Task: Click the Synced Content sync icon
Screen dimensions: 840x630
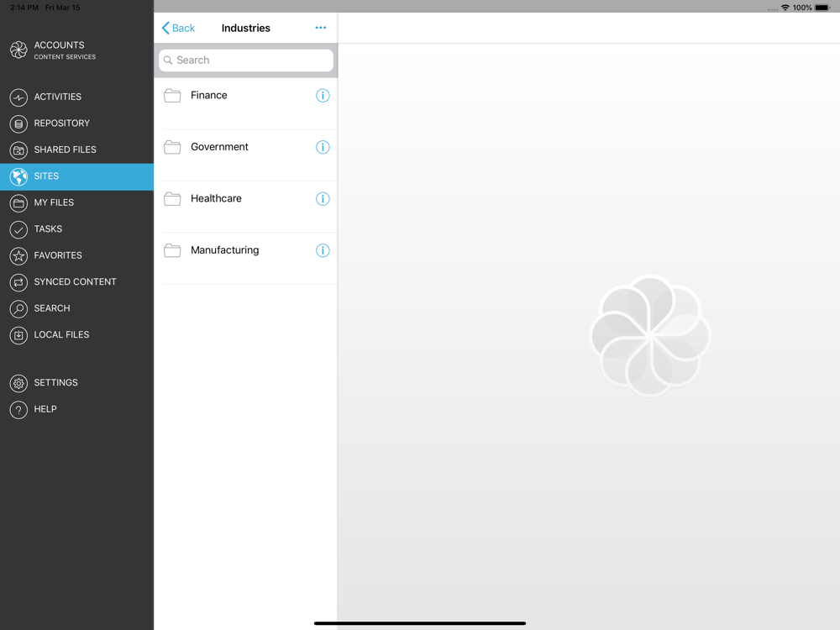Action: click(x=18, y=282)
